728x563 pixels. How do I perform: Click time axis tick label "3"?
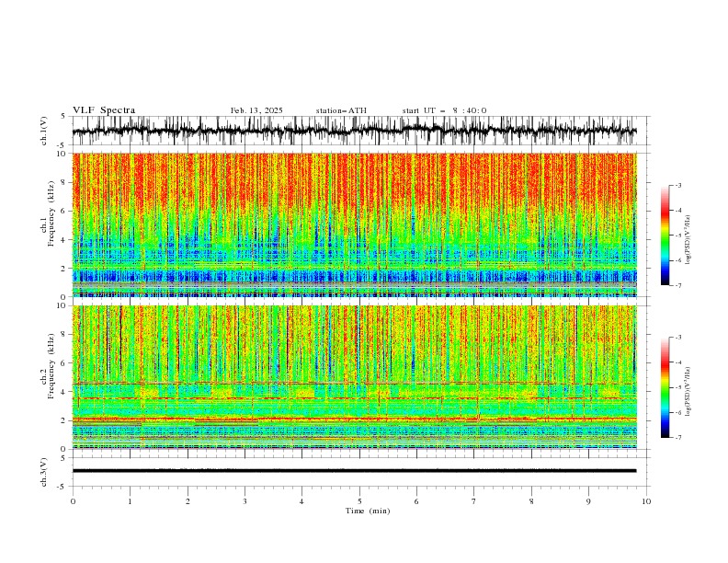pyautogui.click(x=245, y=501)
